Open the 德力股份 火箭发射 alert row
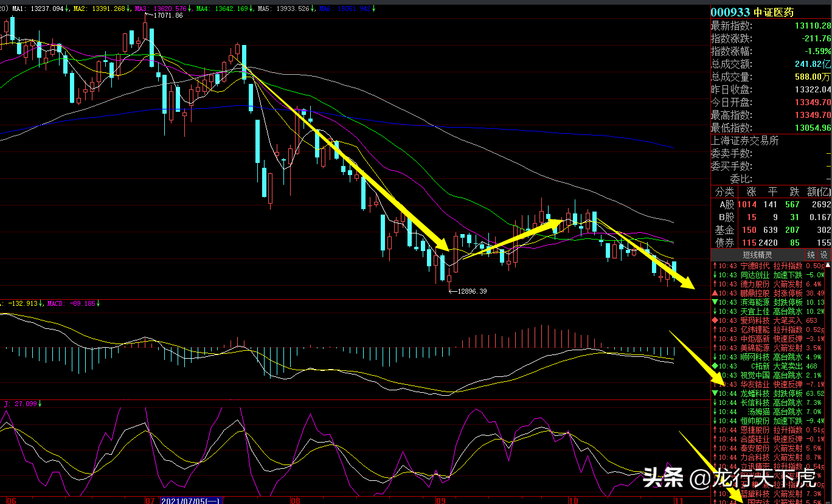Screen dimensions: 832x504 [768, 284]
